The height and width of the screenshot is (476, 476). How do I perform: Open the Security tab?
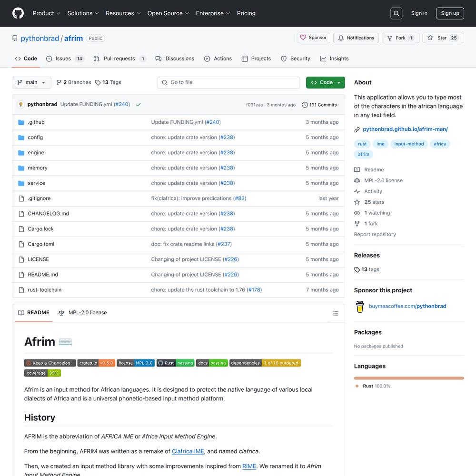[296, 59]
